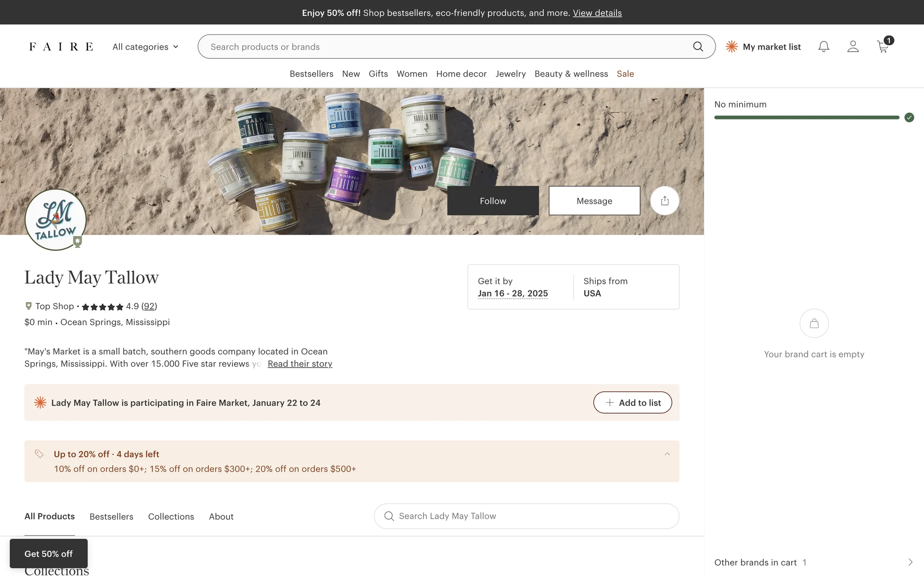Collapse the Up to 20% off promo
This screenshot has height=578, width=924.
pyautogui.click(x=667, y=454)
